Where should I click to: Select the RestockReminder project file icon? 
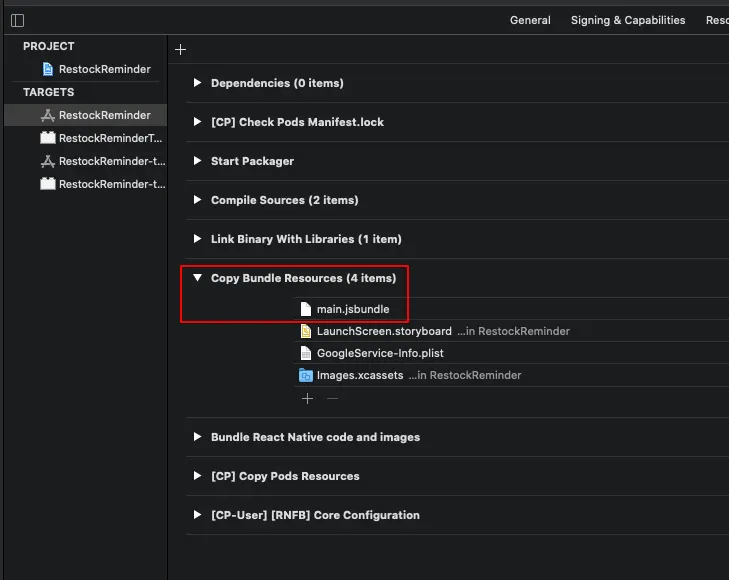pos(48,69)
